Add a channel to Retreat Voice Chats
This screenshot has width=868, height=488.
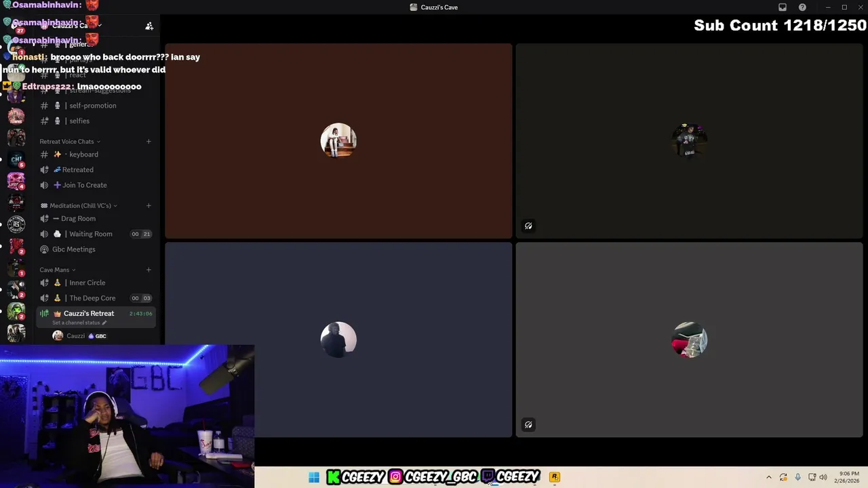(149, 142)
